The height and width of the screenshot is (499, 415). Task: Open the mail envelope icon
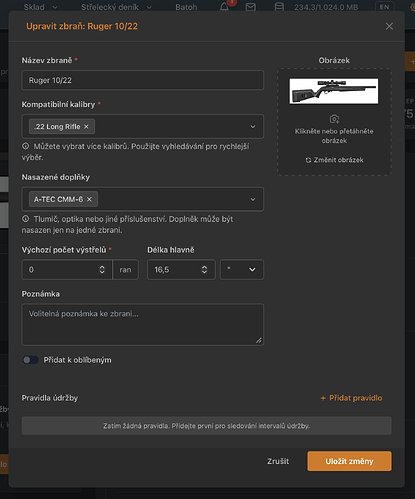point(251,7)
